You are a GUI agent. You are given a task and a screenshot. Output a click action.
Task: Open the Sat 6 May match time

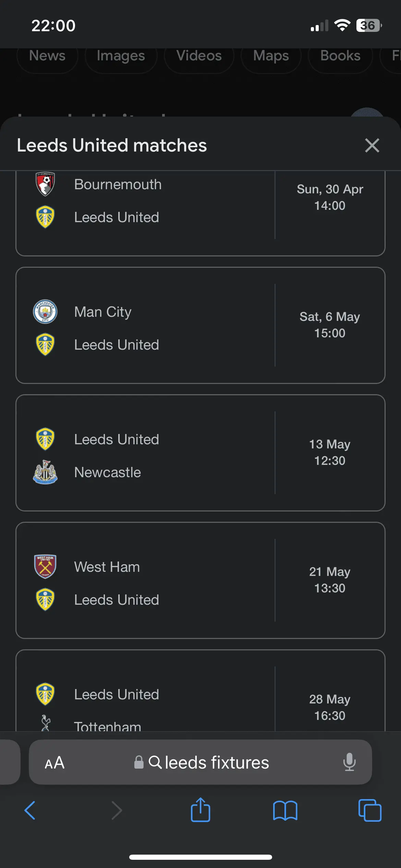330,325
